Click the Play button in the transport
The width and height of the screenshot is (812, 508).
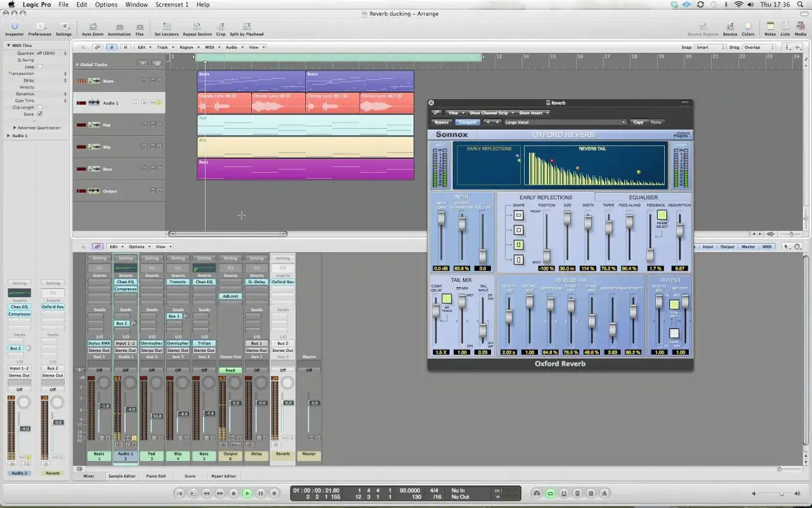[x=247, y=493]
